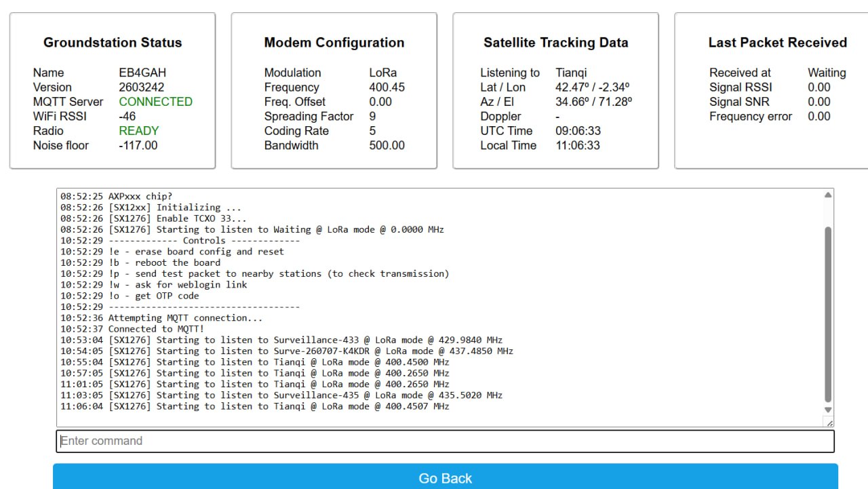This screenshot has width=868, height=489.
Task: Click the Frequency error label
Action: coord(751,117)
